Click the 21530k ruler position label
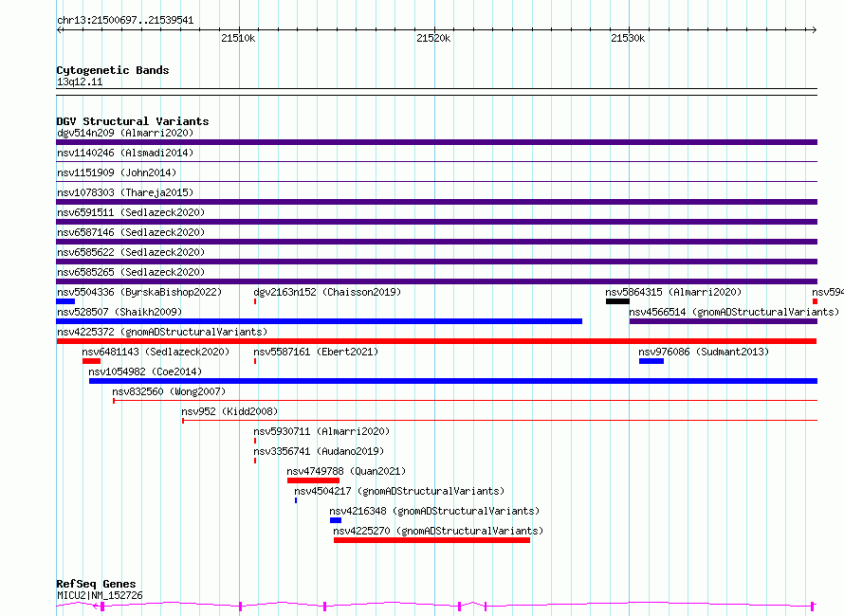844x616 pixels. click(x=628, y=38)
